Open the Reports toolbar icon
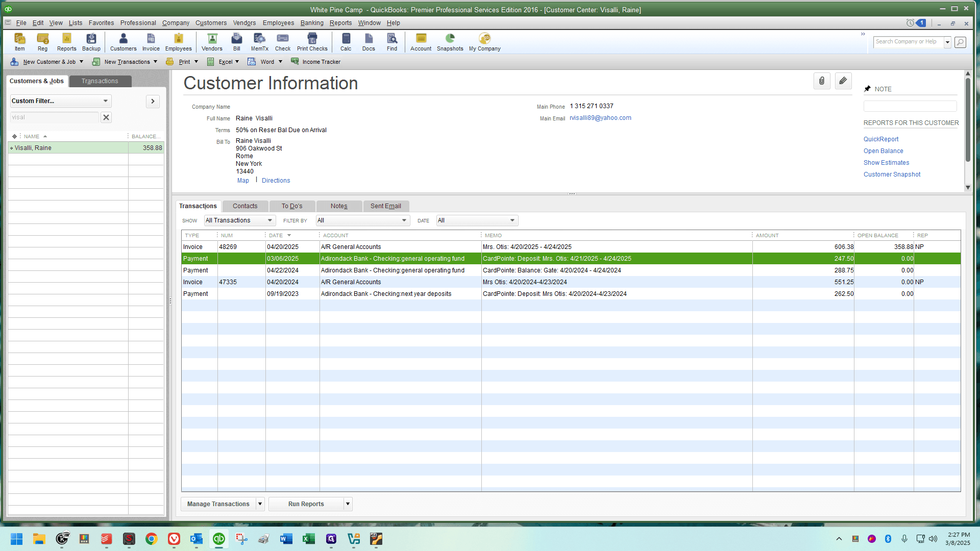 point(66,42)
